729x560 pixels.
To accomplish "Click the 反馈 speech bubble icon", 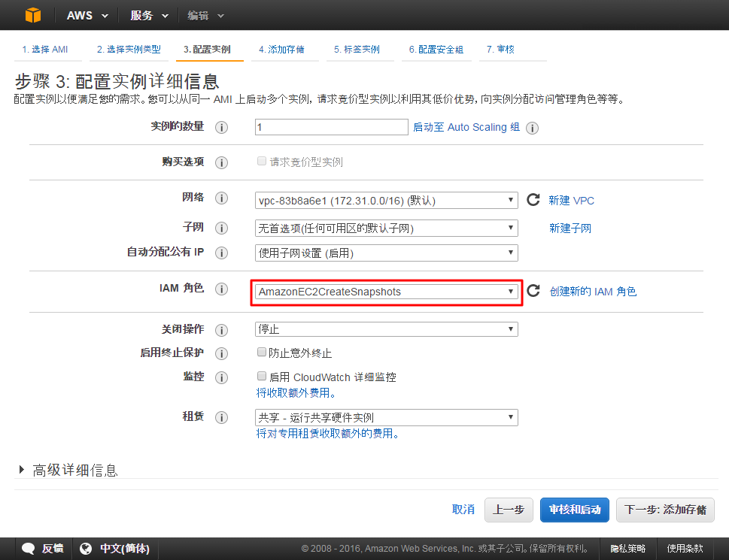I will pyautogui.click(x=28, y=549).
